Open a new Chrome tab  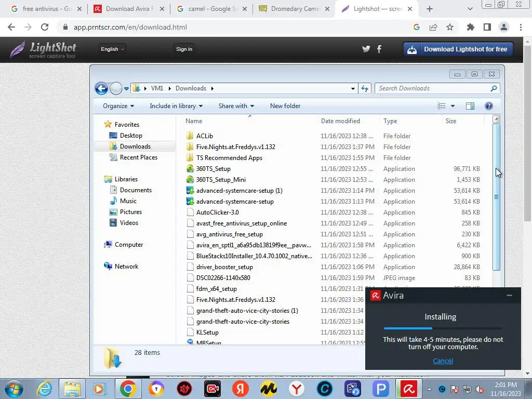coord(430,9)
